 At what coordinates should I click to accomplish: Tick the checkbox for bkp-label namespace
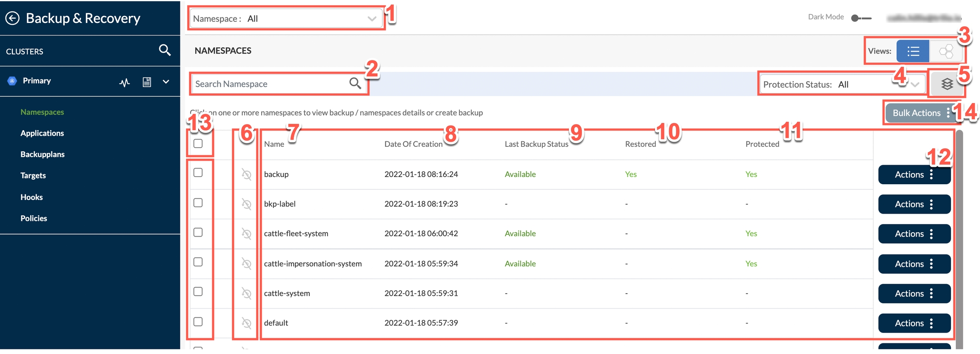point(198,203)
